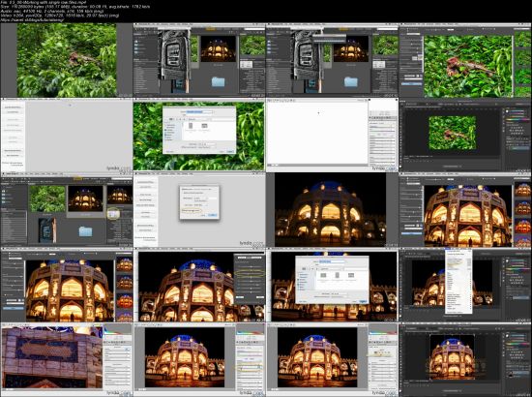Click the blue default button in the preferences dialog
532x397 pixels.
pos(213,215)
